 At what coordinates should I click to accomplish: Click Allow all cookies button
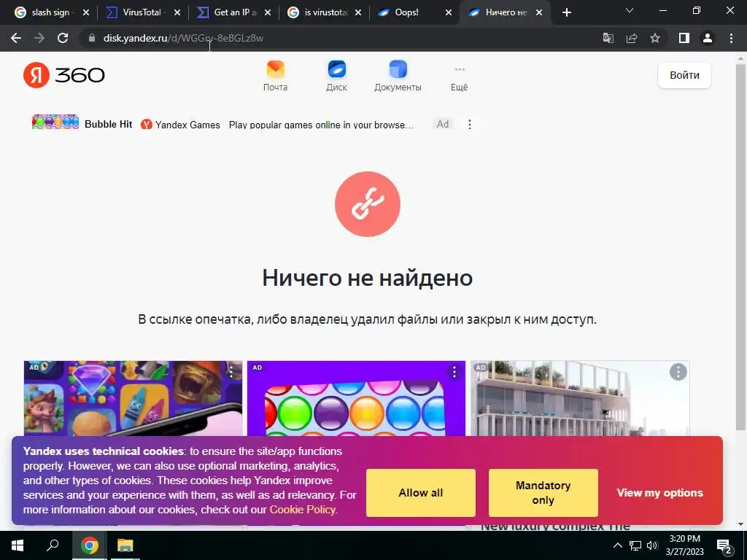pos(421,493)
